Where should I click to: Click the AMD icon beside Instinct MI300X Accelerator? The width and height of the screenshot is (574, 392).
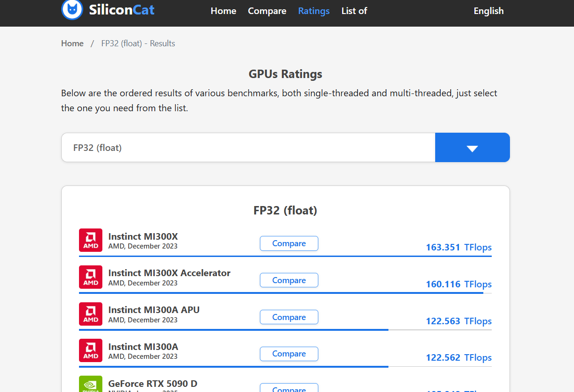click(x=91, y=277)
